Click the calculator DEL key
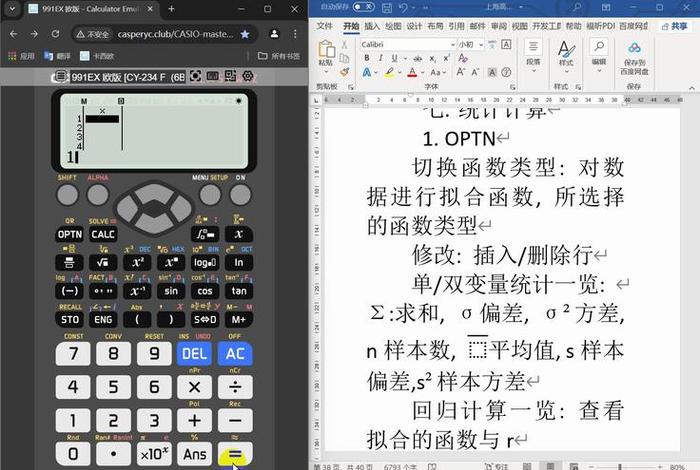 tap(194, 354)
